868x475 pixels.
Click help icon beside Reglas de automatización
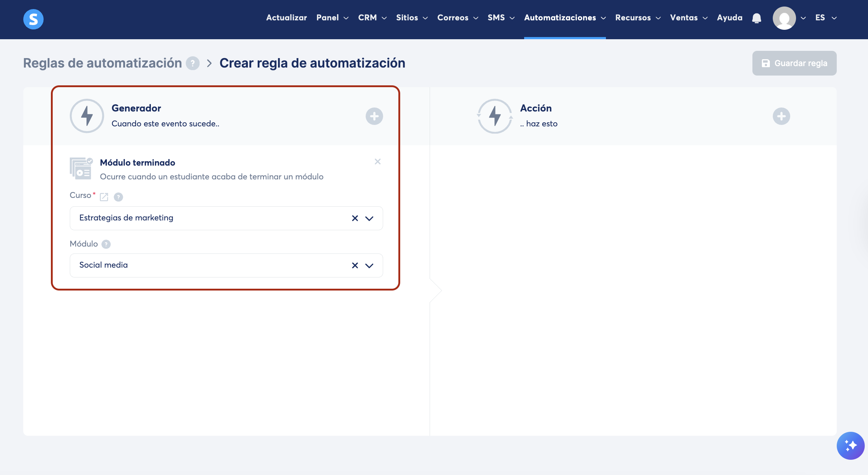(x=193, y=63)
